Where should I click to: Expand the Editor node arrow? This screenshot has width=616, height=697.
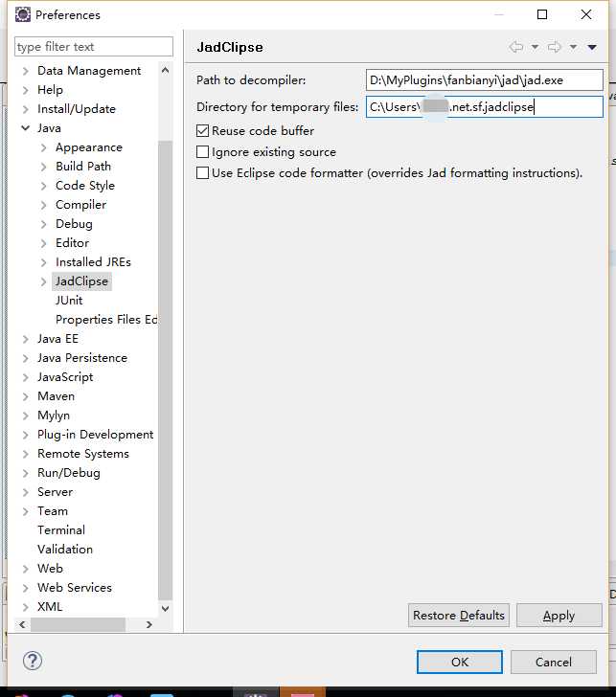click(43, 243)
